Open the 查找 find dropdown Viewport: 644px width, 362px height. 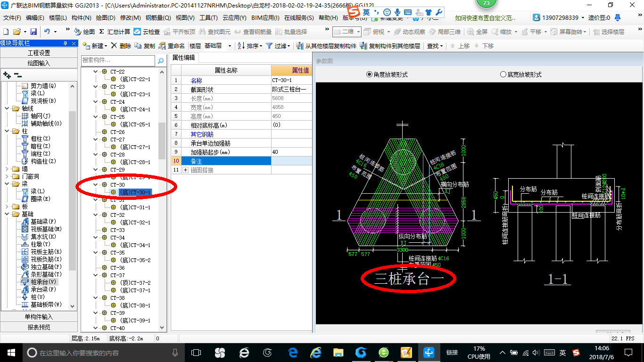(435, 46)
